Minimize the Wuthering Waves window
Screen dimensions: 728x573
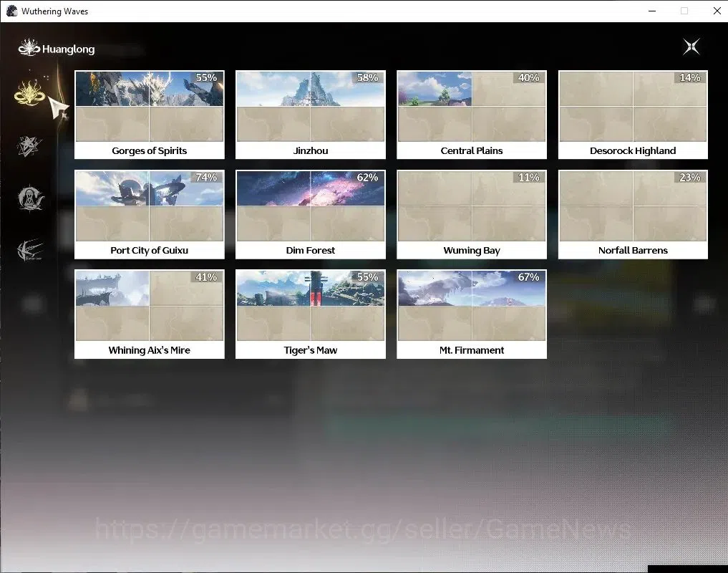pos(652,11)
